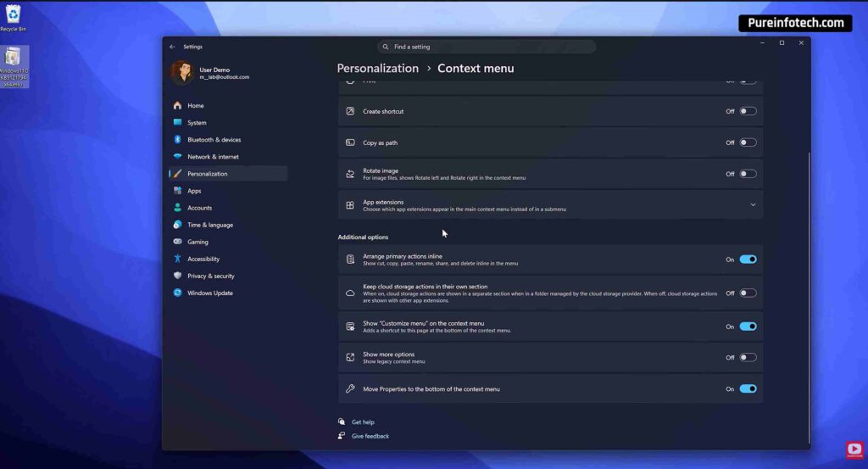Image resolution: width=868 pixels, height=469 pixels.
Task: Click the user profile avatar picture
Action: pos(181,73)
